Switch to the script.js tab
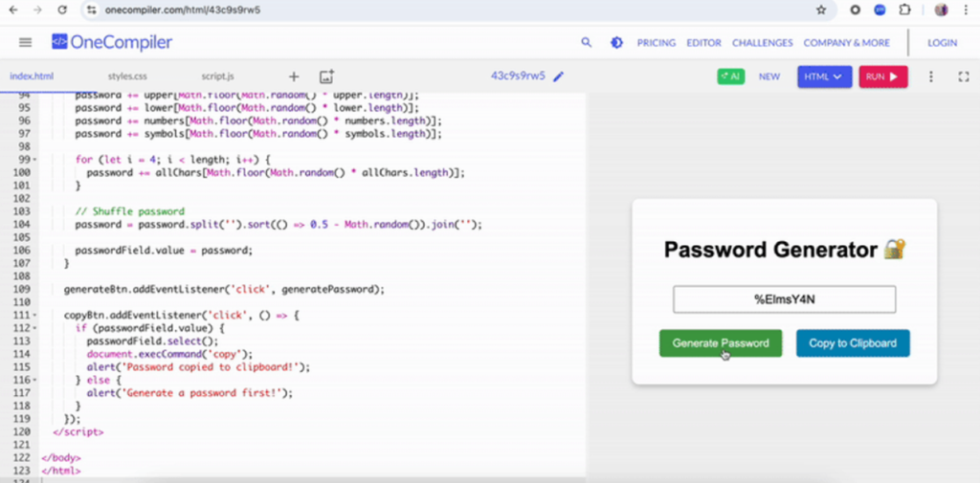 pyautogui.click(x=217, y=77)
